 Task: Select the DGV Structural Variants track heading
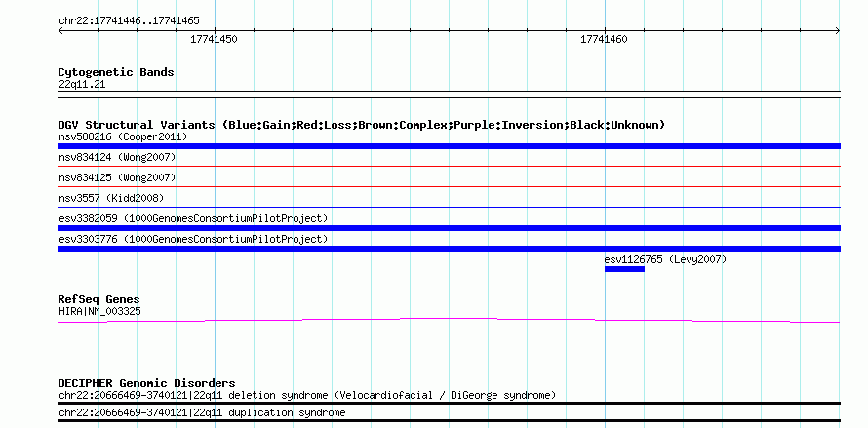[362, 125]
